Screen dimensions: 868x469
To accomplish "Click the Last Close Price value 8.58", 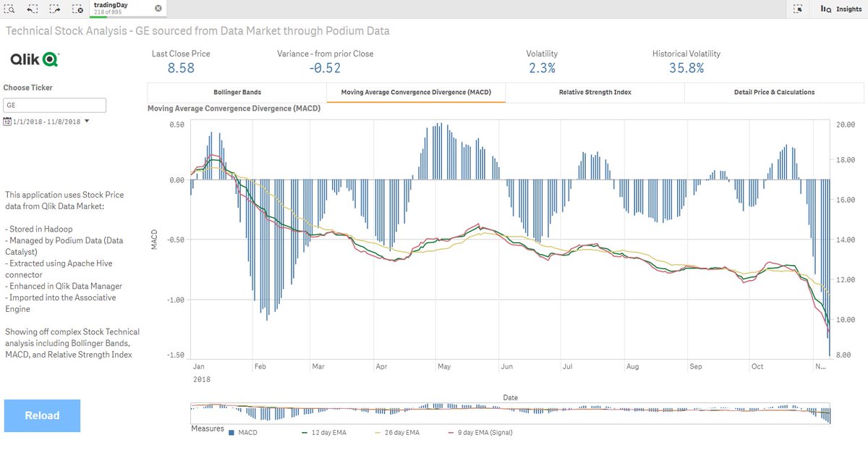I will click(x=181, y=68).
